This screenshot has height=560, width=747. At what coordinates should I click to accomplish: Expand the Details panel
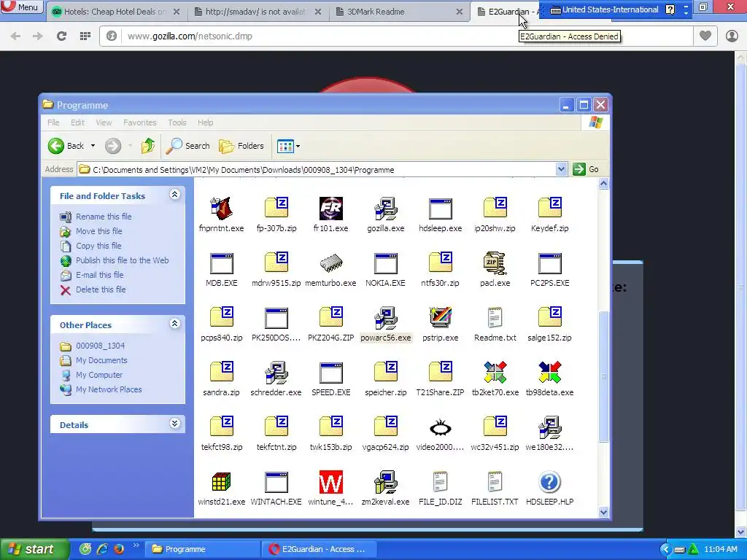coord(174,424)
